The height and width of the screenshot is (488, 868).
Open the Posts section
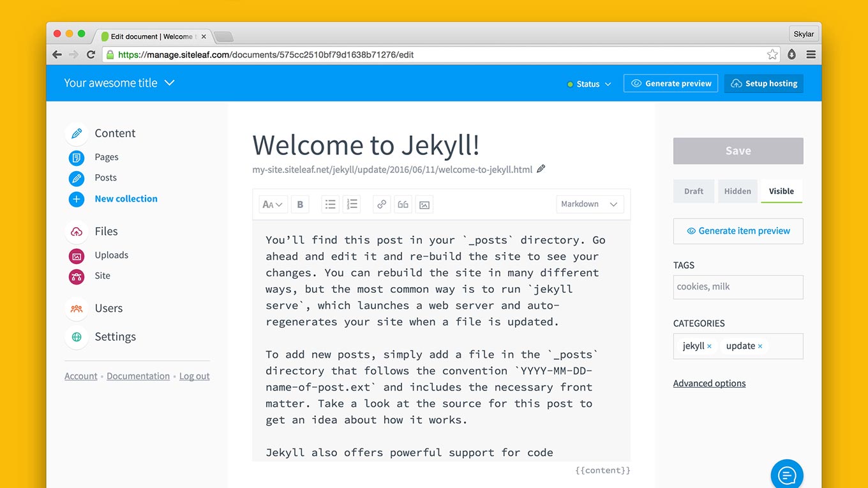coord(106,178)
